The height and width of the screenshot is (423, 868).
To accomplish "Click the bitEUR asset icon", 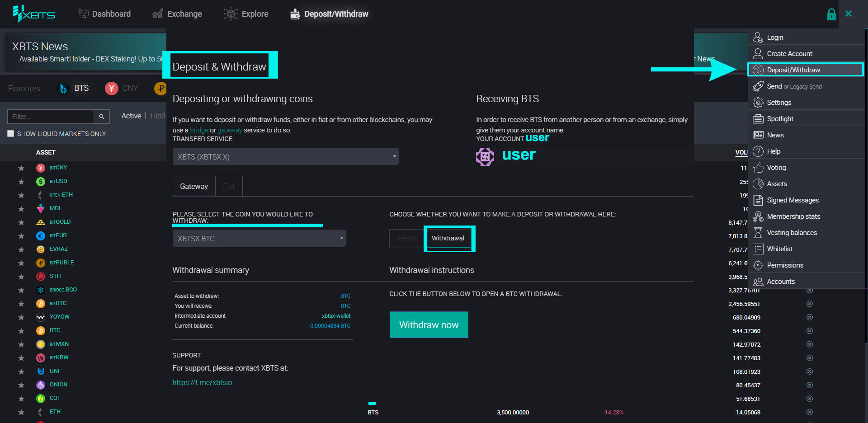I will click(x=41, y=235).
